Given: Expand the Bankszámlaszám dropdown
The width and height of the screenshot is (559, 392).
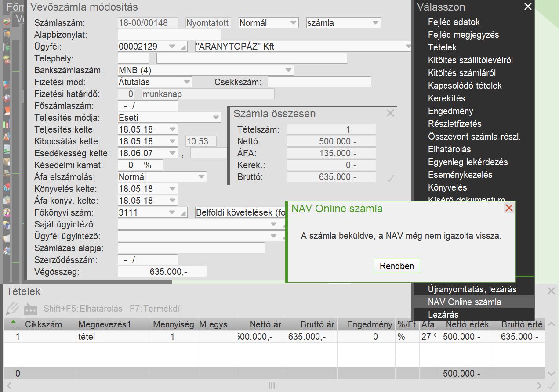Looking at the screenshot, I should coord(288,70).
